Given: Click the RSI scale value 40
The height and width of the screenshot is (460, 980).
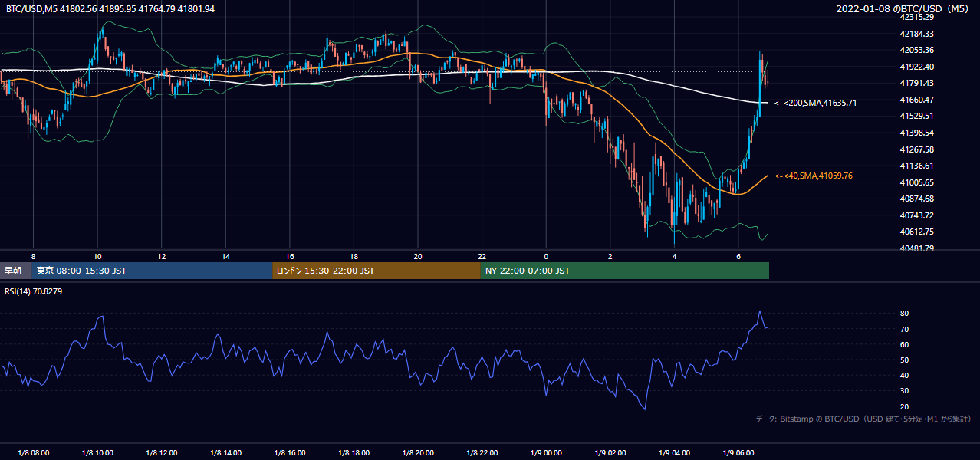Looking at the screenshot, I should click(905, 375).
